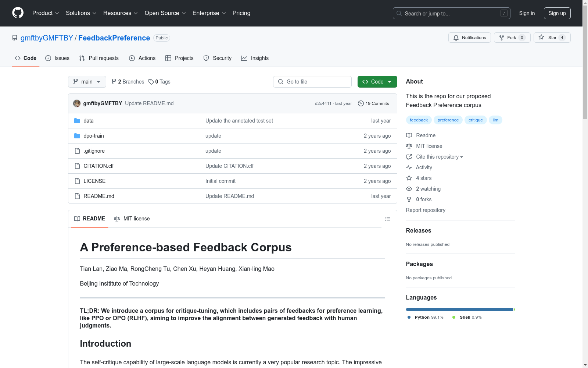Viewport: 588px width, 368px height.
Task: Select the preference topic tag
Action: 448,120
